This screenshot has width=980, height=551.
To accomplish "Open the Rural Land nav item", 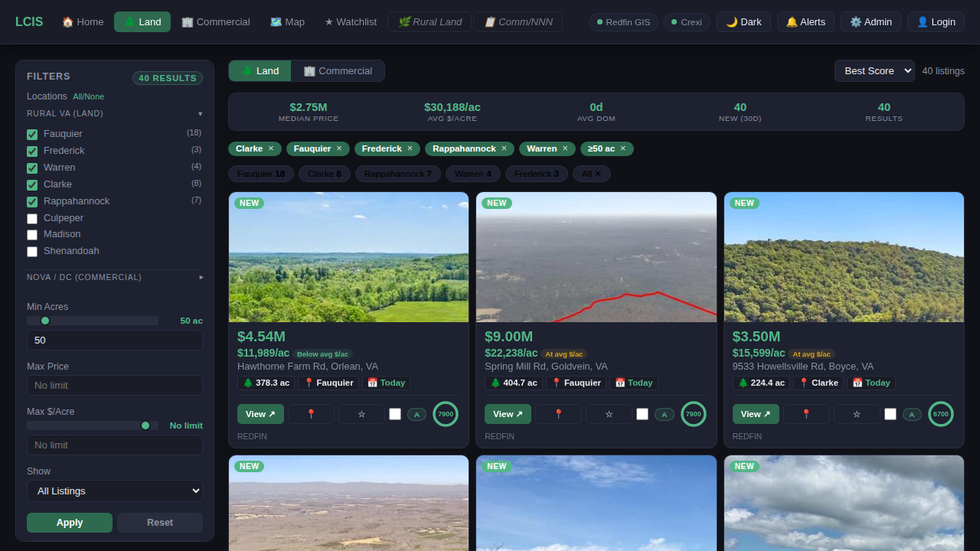I will 430,21.
